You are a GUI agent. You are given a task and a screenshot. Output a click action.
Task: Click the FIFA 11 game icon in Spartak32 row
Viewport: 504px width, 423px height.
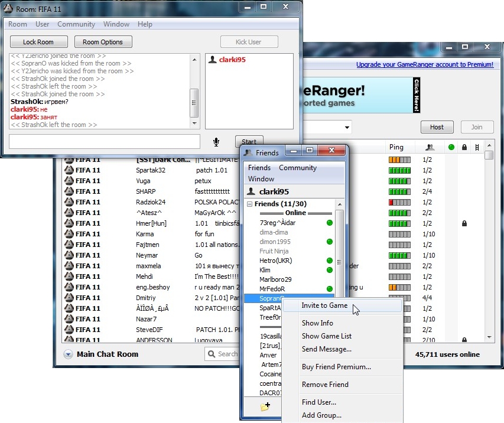click(x=69, y=170)
